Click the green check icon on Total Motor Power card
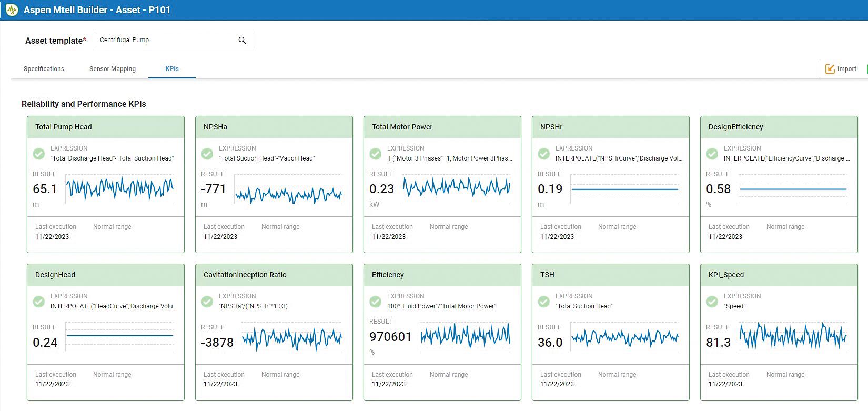 376,154
